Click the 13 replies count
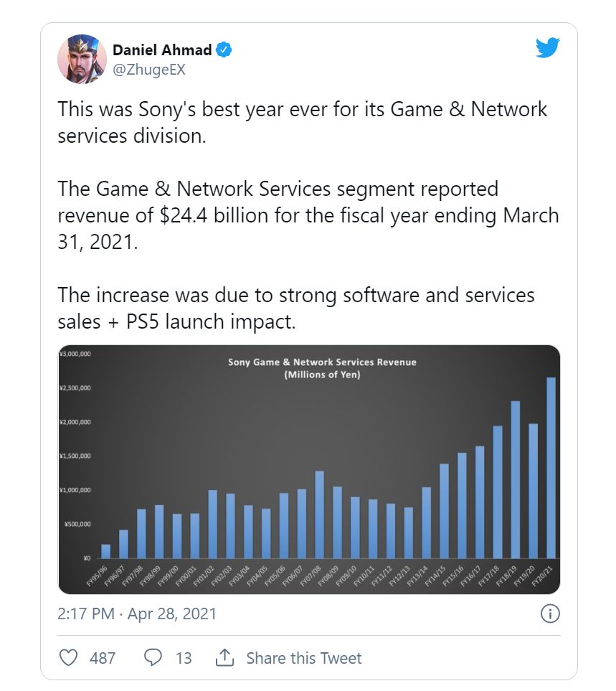616x691 pixels. click(184, 658)
